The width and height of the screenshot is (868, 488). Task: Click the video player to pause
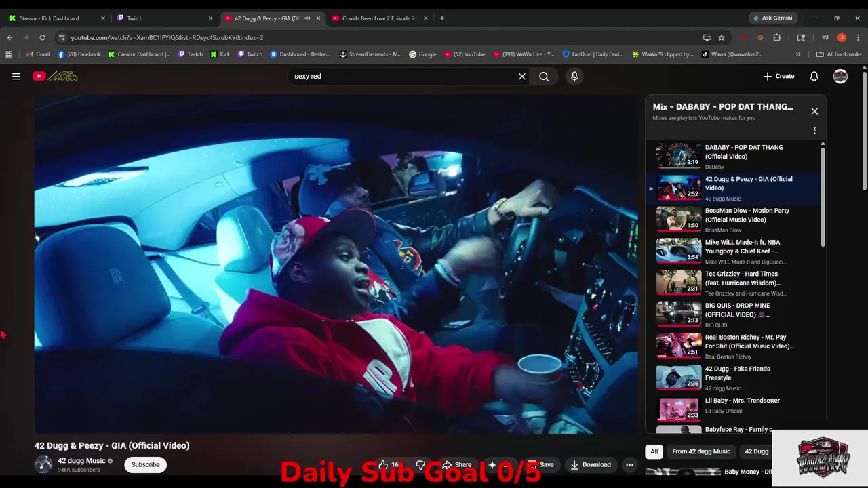pyautogui.click(x=336, y=264)
